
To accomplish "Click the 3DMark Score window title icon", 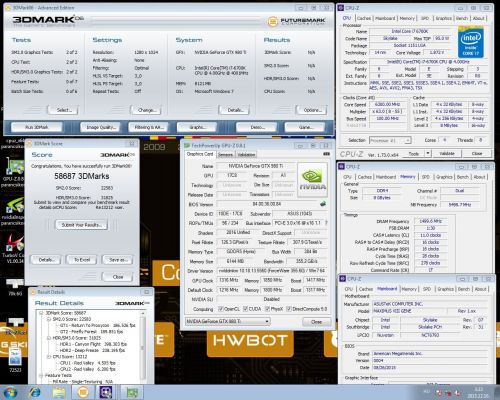I will (29, 144).
